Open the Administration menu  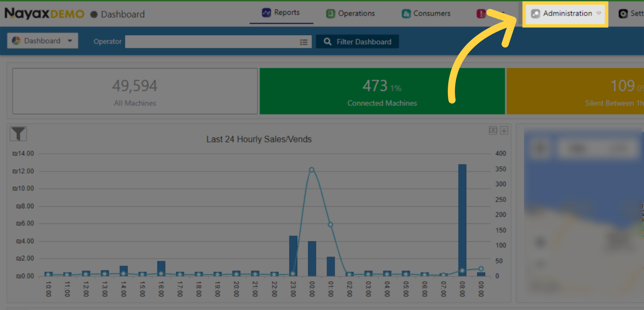566,14
